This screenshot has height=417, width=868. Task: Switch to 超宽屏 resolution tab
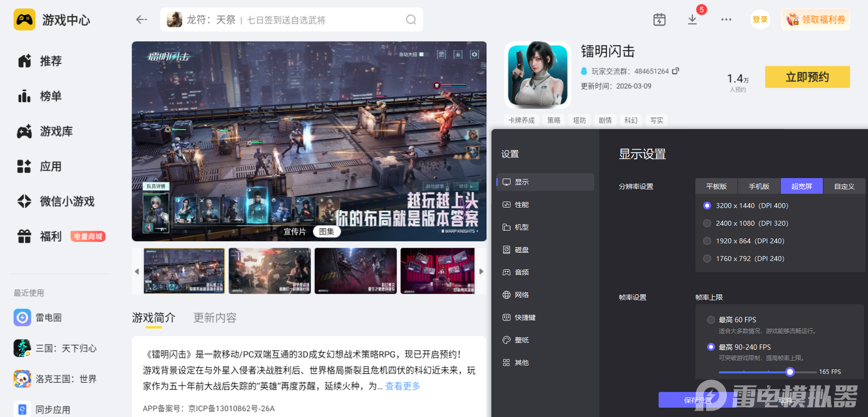802,186
